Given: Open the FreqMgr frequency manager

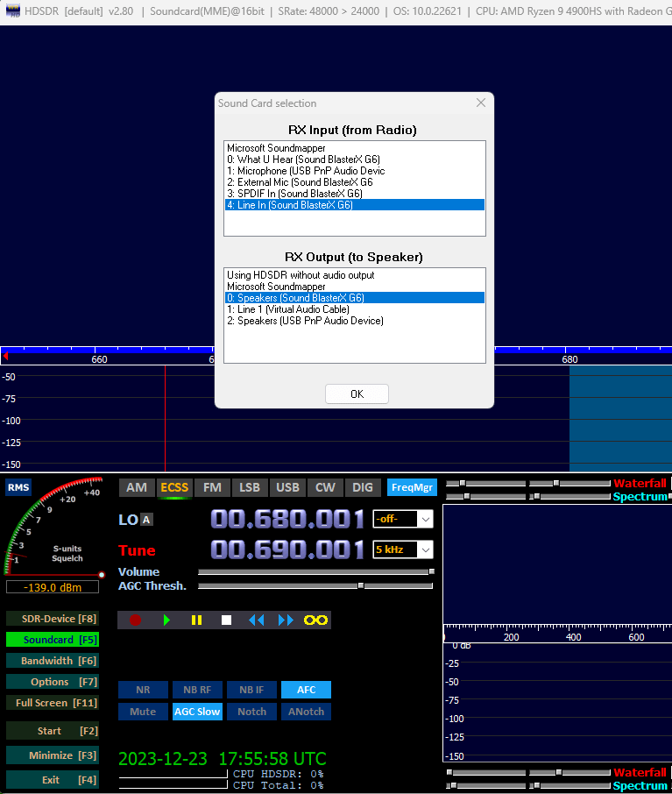Looking at the screenshot, I should pyautogui.click(x=412, y=487).
